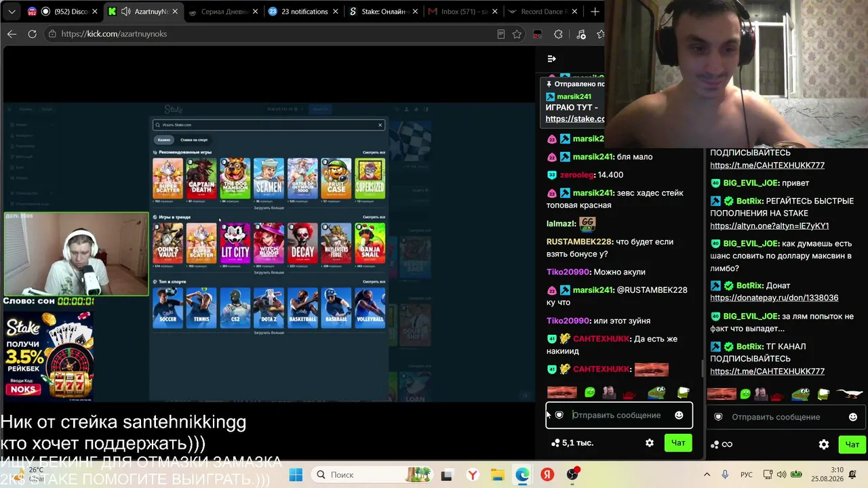Clear the Stake search with the X

tap(380, 125)
